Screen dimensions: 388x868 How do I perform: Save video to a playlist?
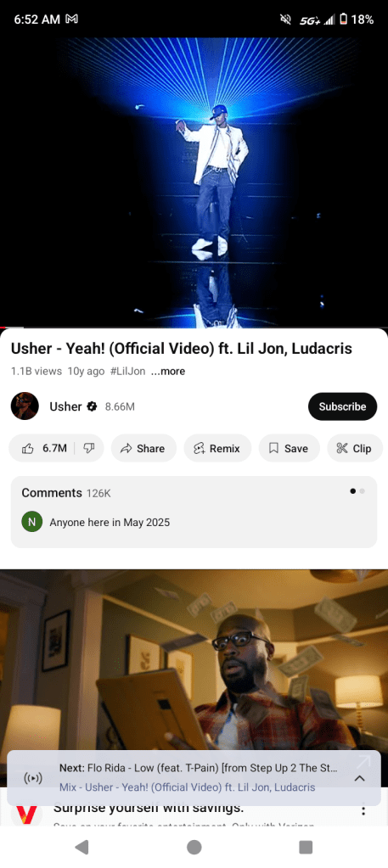coord(289,448)
